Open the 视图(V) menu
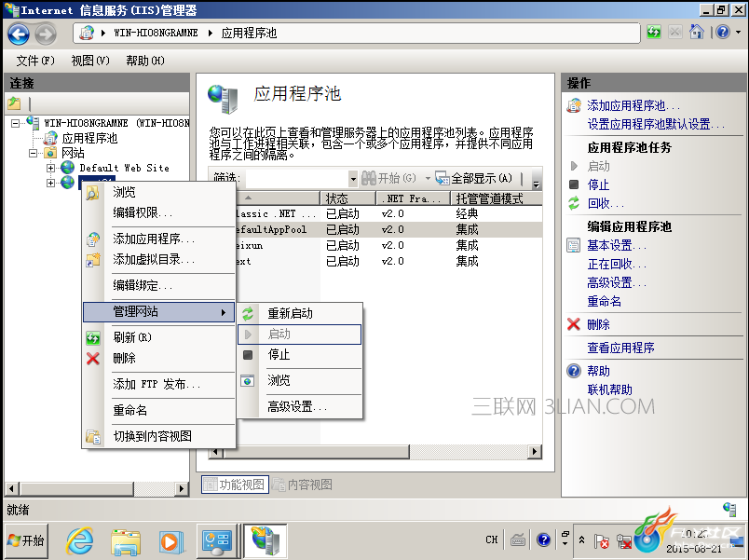Screen dimensions: 749x560 [89, 61]
